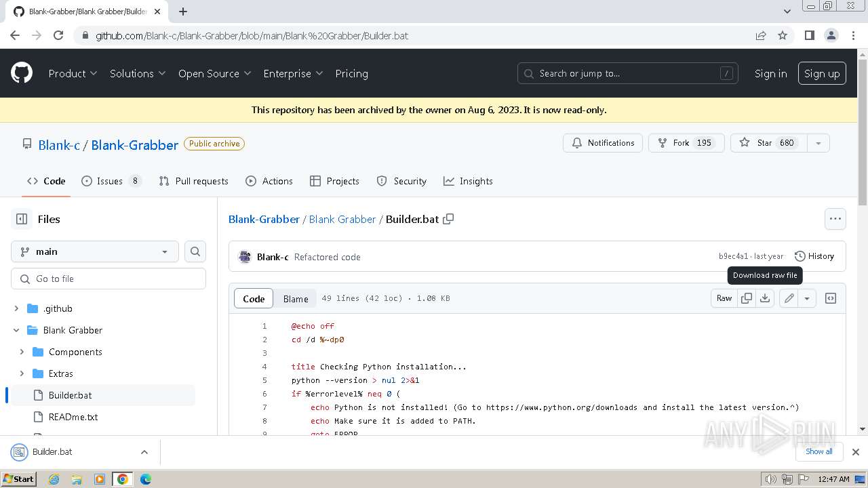
Task: Close the downloads bar
Action: [x=856, y=451]
